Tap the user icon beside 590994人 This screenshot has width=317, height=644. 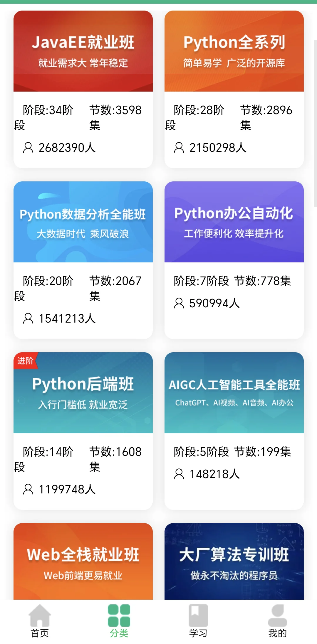point(179,303)
